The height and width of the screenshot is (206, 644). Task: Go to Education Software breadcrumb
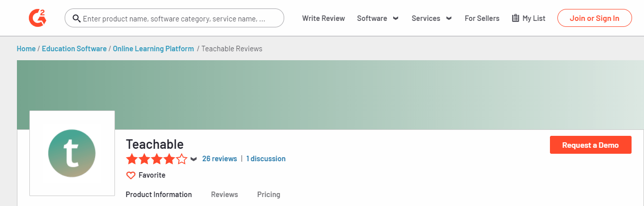(74, 49)
